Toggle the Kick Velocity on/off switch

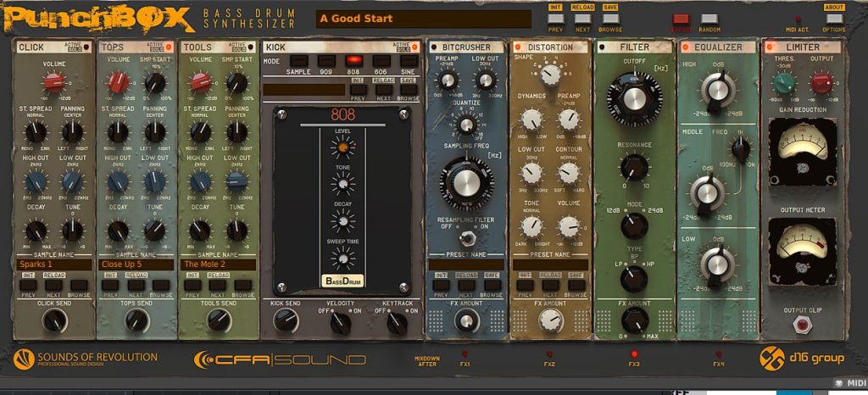(x=342, y=323)
